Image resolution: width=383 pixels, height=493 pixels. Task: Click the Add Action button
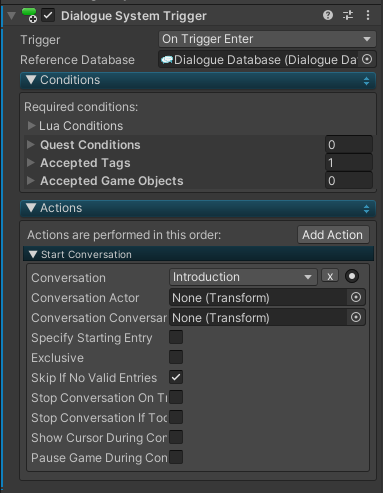point(333,235)
